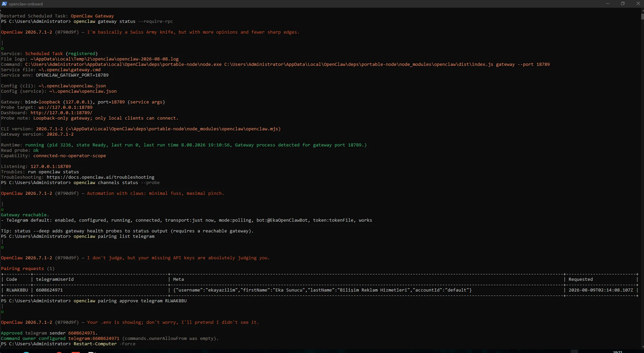Click the 'openclaw pairing list telegram' command
644x353 pixels.
(x=114, y=236)
